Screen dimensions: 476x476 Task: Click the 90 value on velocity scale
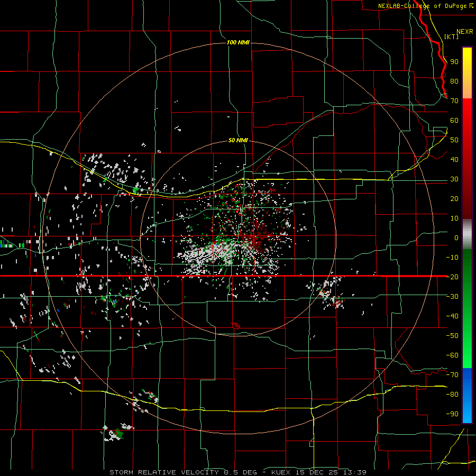point(454,62)
